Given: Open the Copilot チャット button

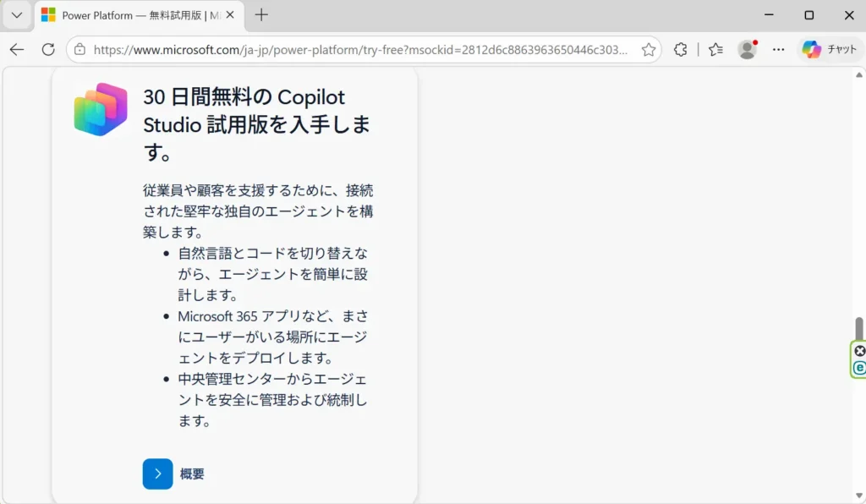Looking at the screenshot, I should tap(829, 50).
